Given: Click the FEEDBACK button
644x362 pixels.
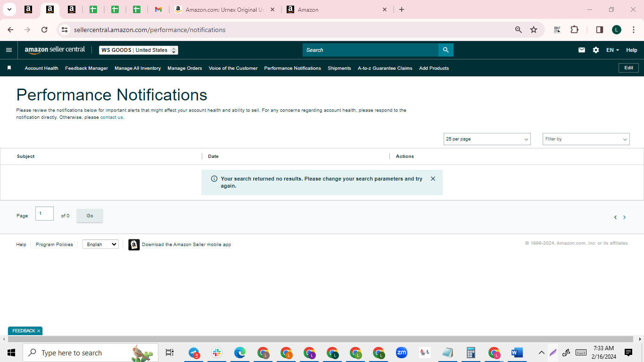Looking at the screenshot, I should tap(24, 331).
